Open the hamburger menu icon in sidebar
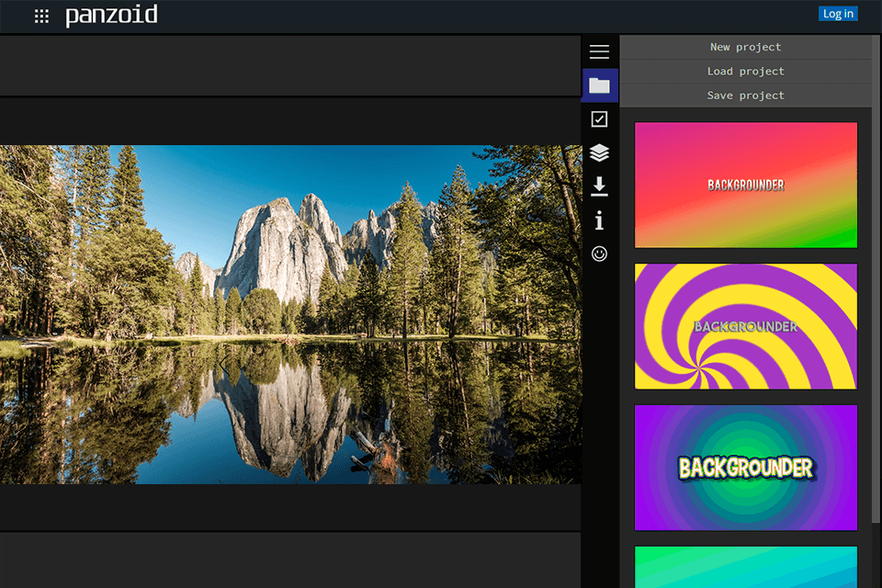Viewport: 882px width, 588px height. click(x=599, y=52)
